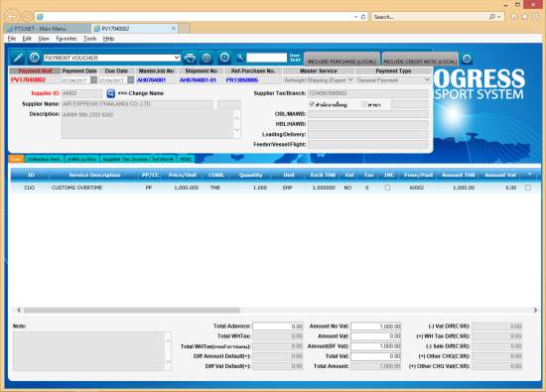Click horizontal scrollbar left arrow

19,310
